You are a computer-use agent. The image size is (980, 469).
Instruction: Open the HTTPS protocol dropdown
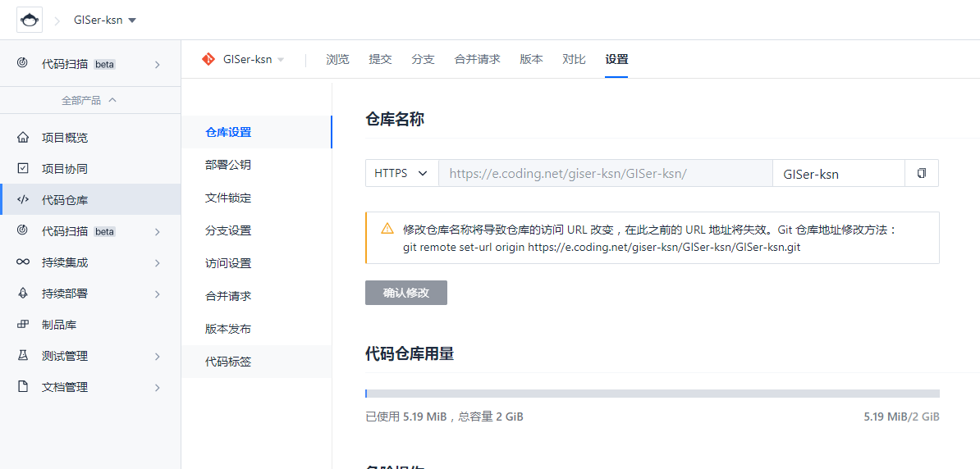[401, 174]
